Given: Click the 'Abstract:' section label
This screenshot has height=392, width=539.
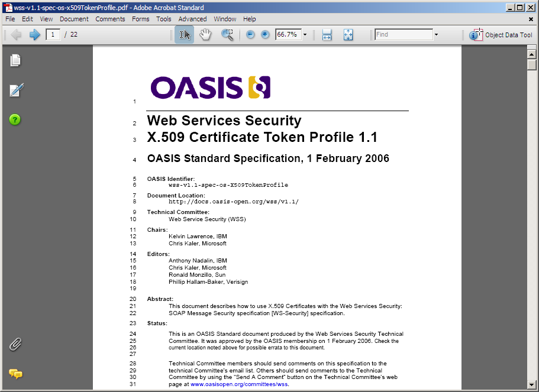Looking at the screenshot, I should 160,299.
